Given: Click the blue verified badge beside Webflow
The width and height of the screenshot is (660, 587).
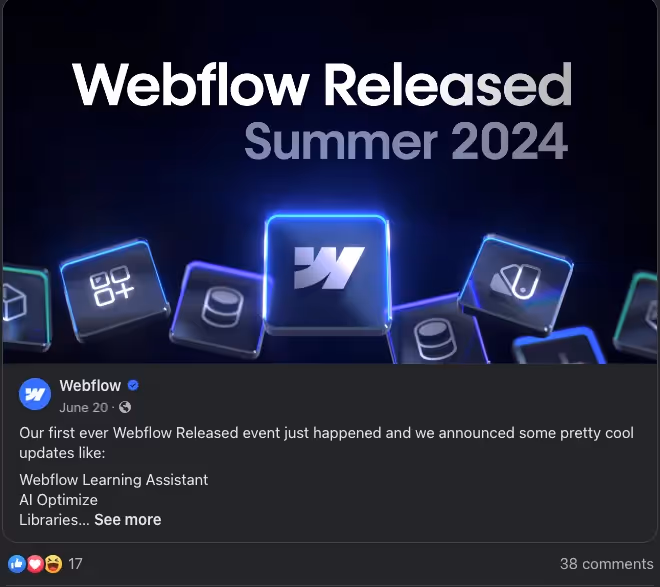Looking at the screenshot, I should (133, 385).
